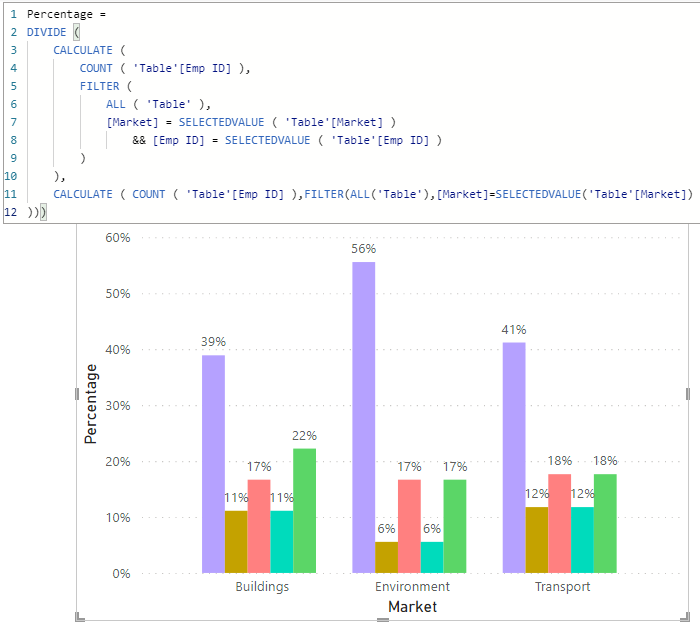Viewport: 700px width, 623px height.
Task: Select the gold Buildings bar labeled 11%
Action: 236,542
